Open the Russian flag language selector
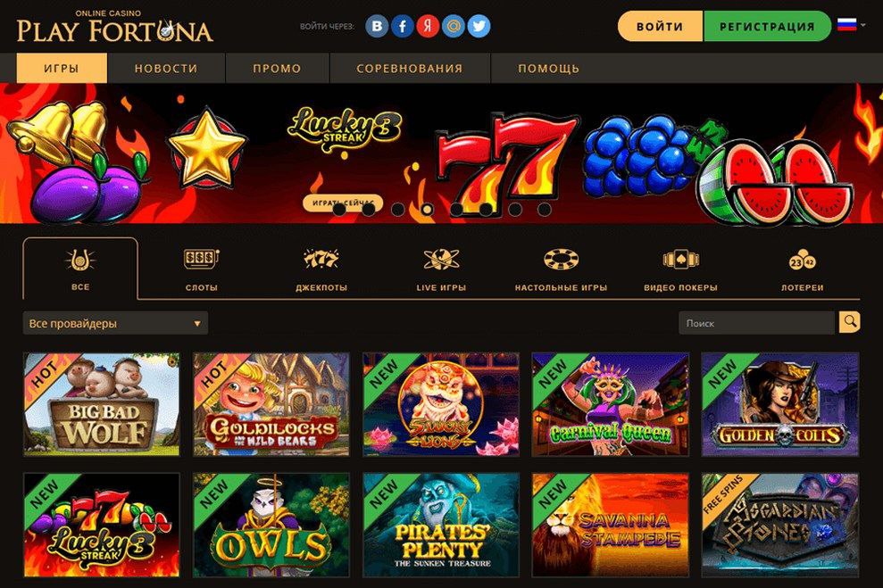The image size is (883, 588). point(851,25)
